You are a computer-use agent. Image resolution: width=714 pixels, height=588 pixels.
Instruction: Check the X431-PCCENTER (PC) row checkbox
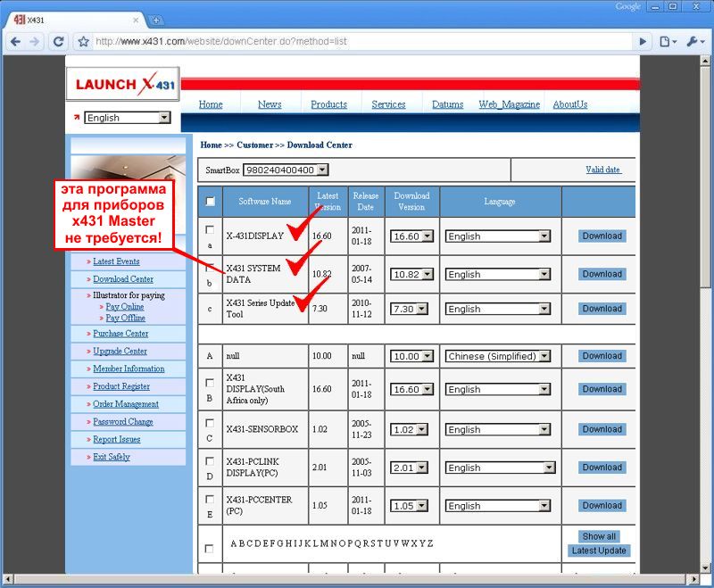[210, 500]
